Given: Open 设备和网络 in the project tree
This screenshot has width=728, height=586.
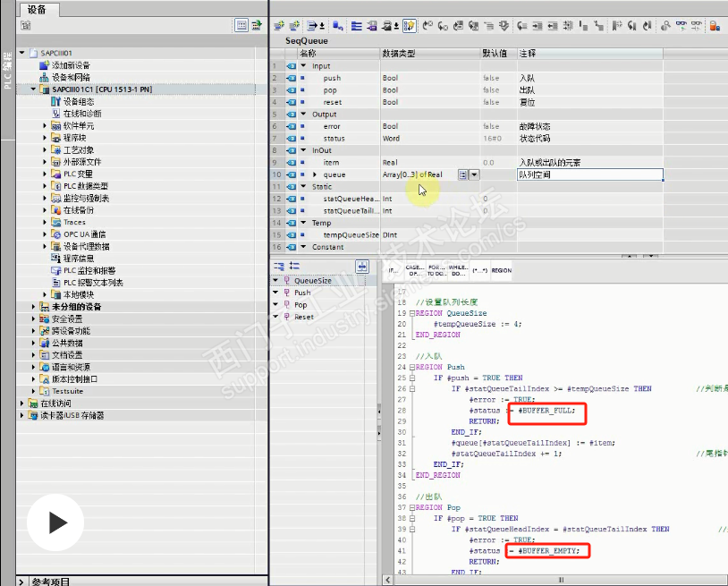Looking at the screenshot, I should (71, 77).
